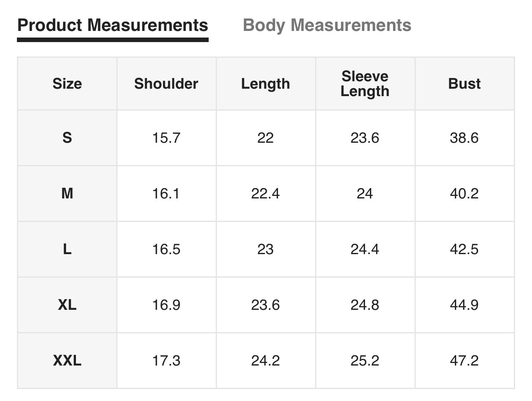
Task: Select the M size row label
Action: click(x=67, y=193)
